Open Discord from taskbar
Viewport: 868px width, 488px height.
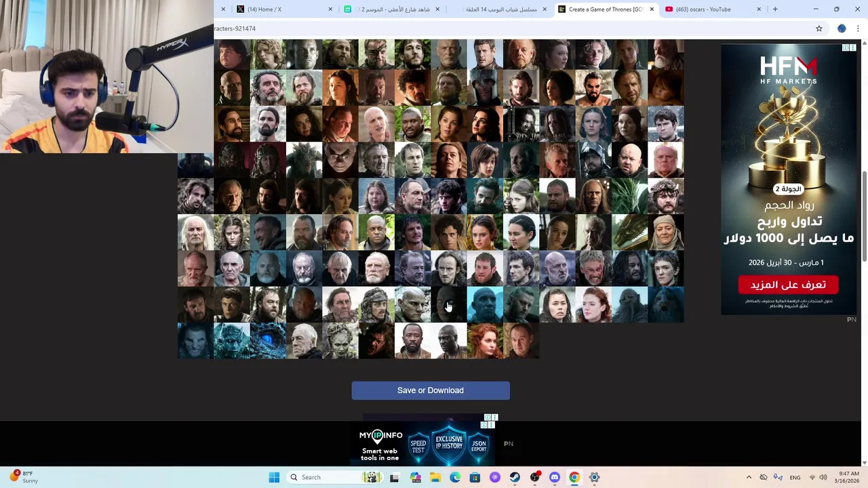point(555,477)
